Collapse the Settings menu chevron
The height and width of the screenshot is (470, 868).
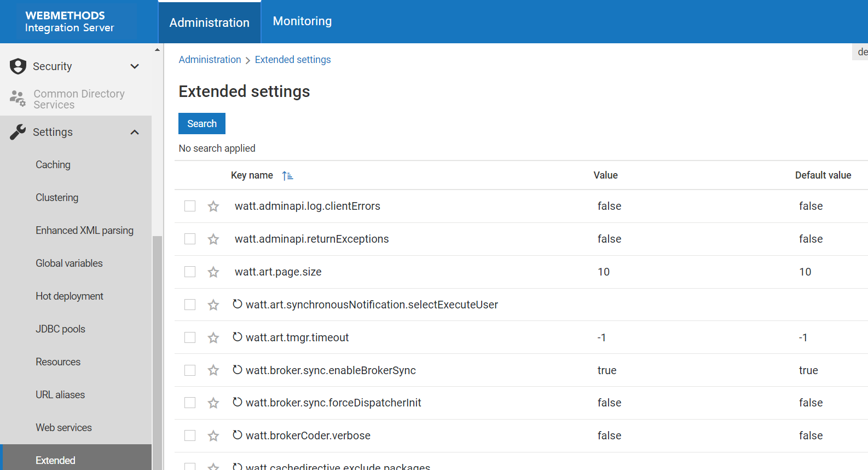tap(135, 132)
